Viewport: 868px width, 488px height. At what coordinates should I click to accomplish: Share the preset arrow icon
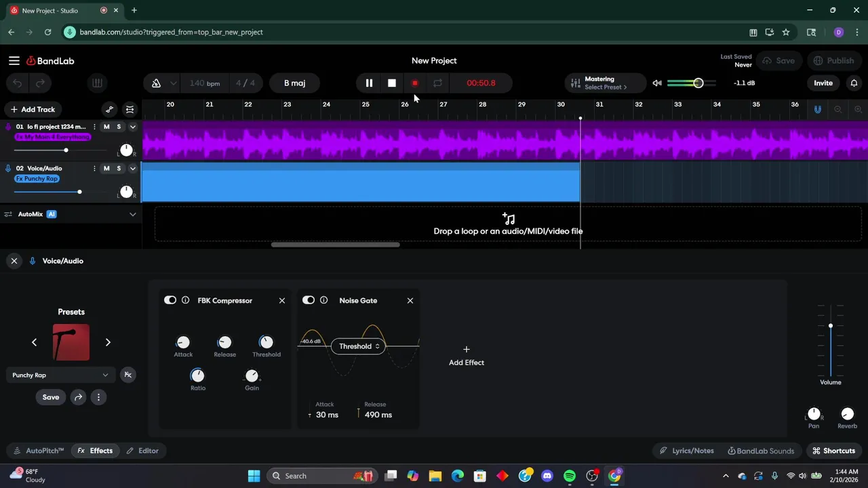[79, 397]
